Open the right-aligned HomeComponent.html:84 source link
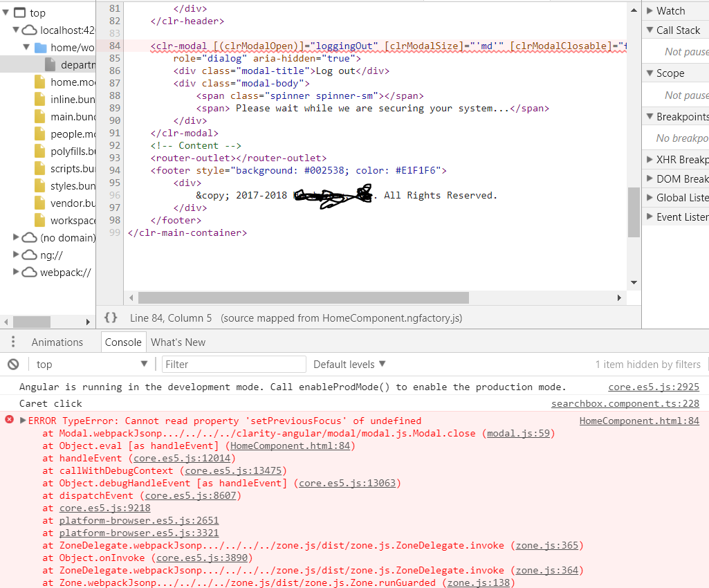Image resolution: width=709 pixels, height=588 pixels. coord(639,421)
